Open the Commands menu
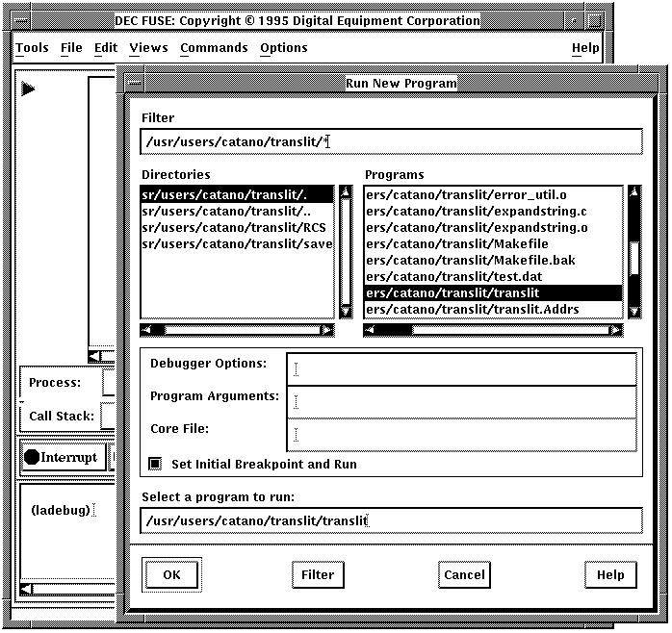 (x=214, y=47)
